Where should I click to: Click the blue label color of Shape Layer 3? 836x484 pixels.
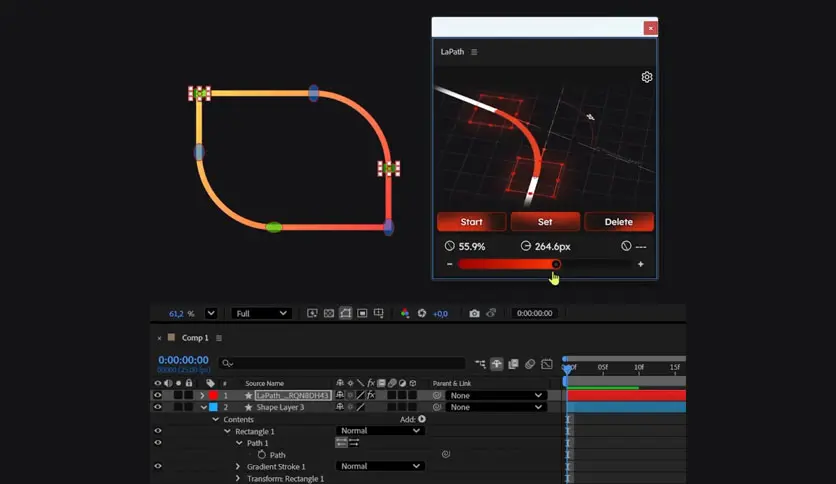(x=213, y=407)
